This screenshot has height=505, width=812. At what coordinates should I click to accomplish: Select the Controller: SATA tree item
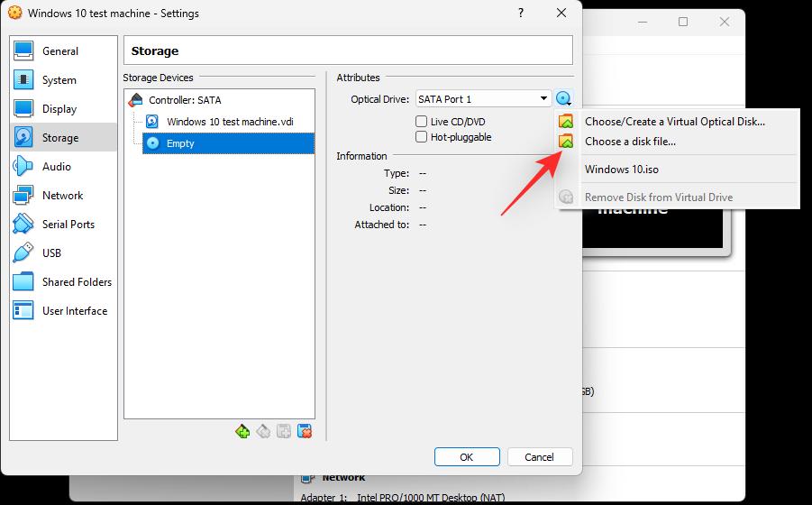coord(185,100)
